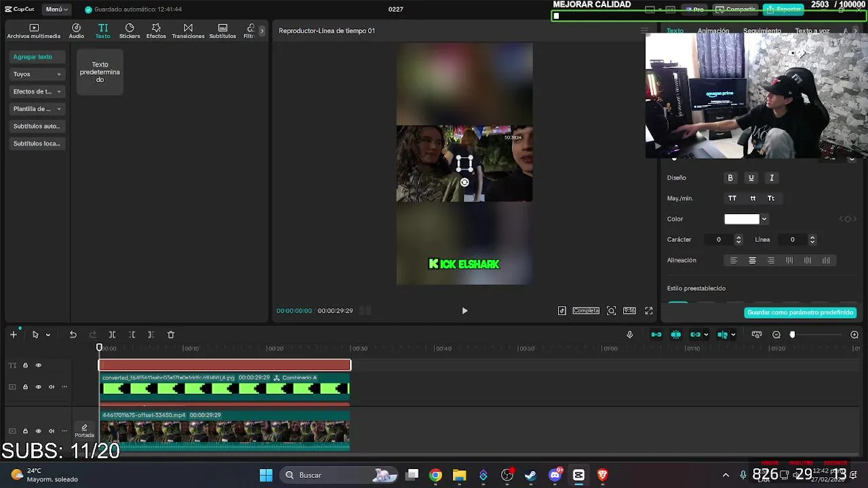The image size is (868, 488).
Task: Hide the text track with eye icon
Action: click(38, 365)
